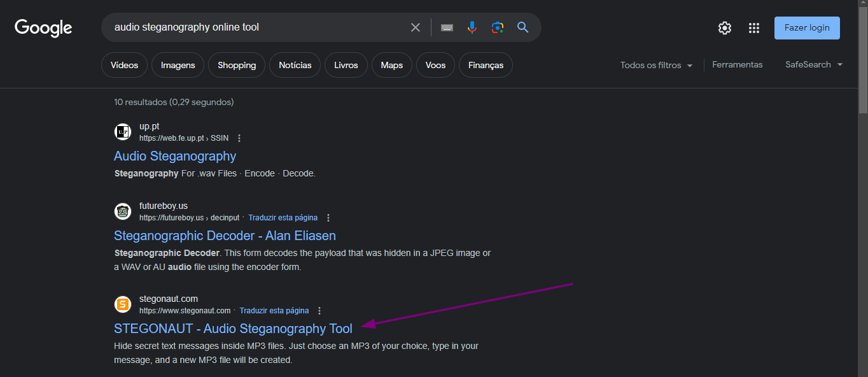
Task: Open Google Lens image search
Action: [498, 27]
